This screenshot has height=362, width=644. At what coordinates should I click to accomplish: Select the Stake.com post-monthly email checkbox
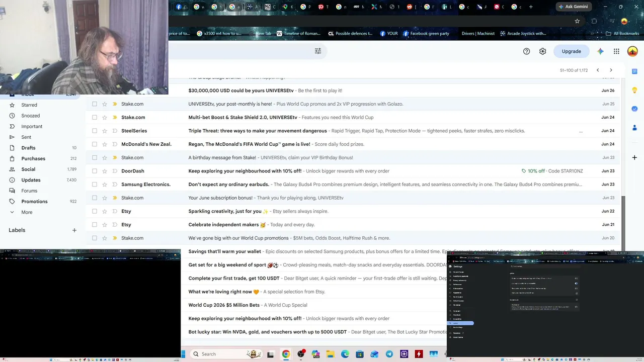95,104
